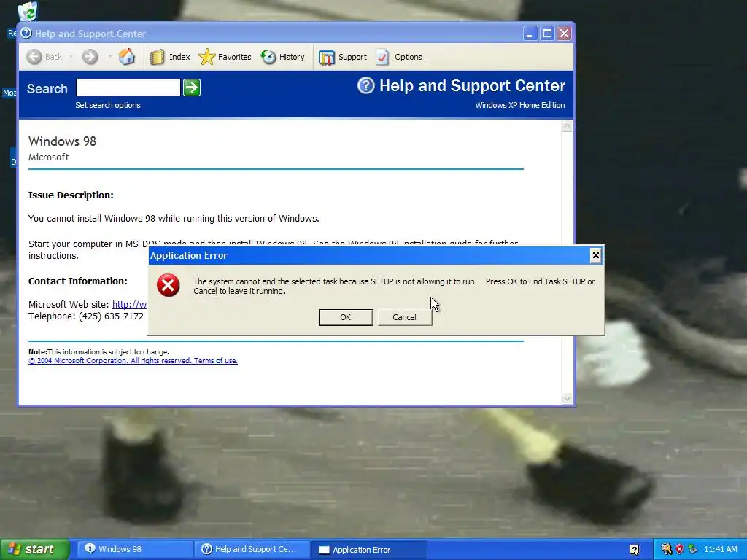747x560 pixels.
Task: Click the Help and Support Center header question icon
Action: 366,86
